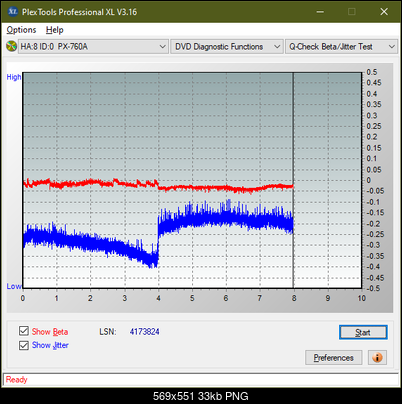The height and width of the screenshot is (404, 402).
Task: Open the Options menu
Action: 21,30
